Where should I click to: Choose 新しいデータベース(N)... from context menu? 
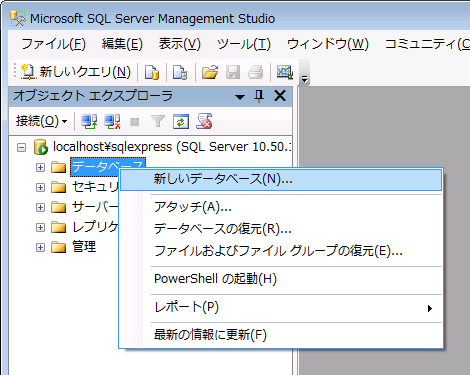pyautogui.click(x=281, y=180)
